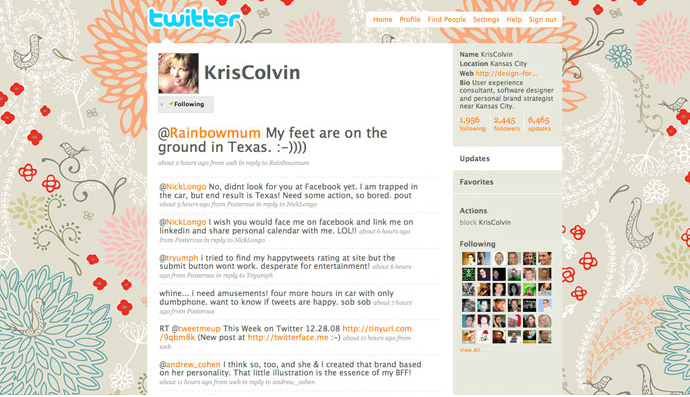This screenshot has width=690, height=397.
Task: Click the 2,445 followers count
Action: coord(506,124)
